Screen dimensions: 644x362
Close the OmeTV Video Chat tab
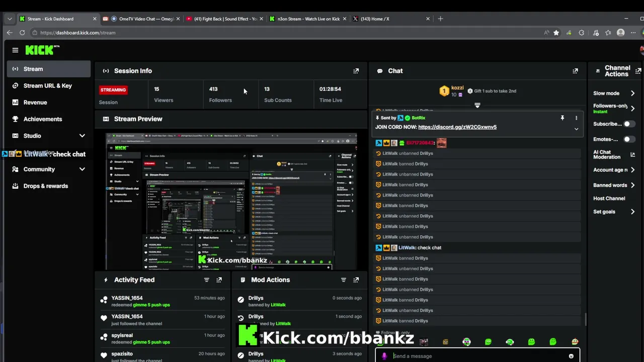pos(178,19)
